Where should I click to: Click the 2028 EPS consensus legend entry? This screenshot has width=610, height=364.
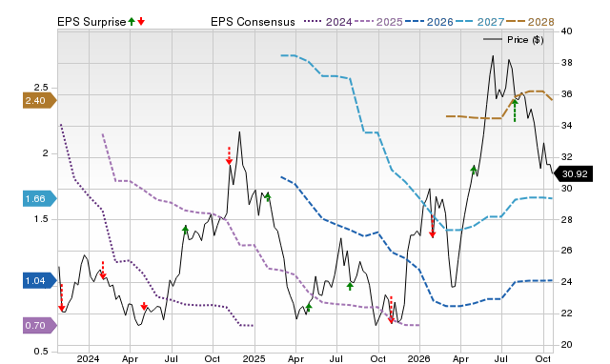(530, 22)
